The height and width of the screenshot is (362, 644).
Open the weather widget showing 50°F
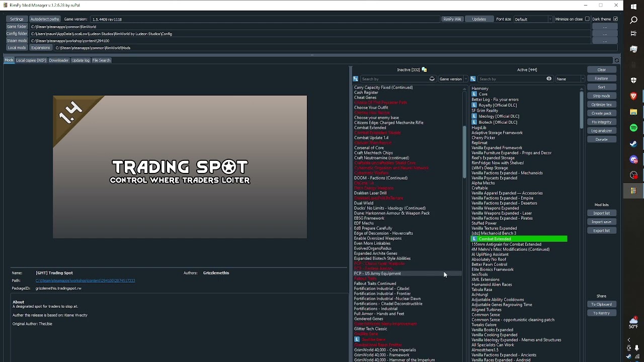(x=633, y=323)
